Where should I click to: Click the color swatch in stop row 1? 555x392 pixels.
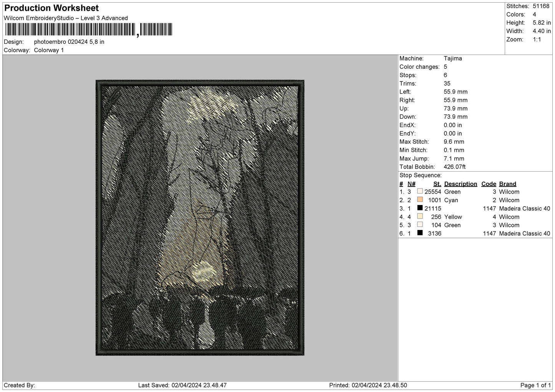click(420, 191)
